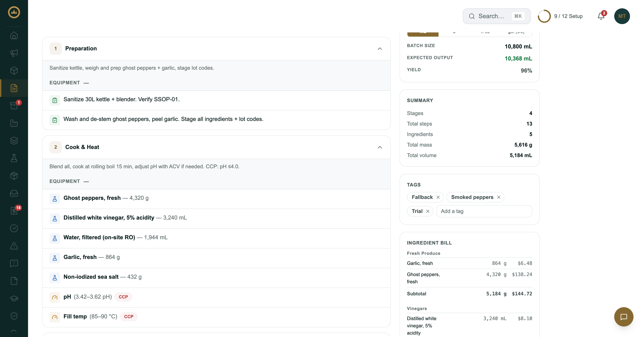Open the archive box icon with badge 1
The height and width of the screenshot is (337, 644).
point(14,105)
